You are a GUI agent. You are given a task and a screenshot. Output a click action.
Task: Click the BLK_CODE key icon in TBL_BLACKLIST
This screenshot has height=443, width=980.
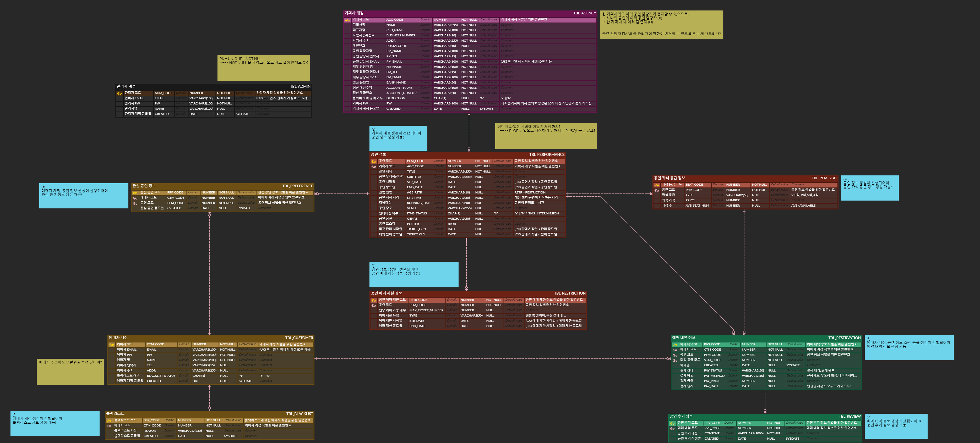point(109,420)
